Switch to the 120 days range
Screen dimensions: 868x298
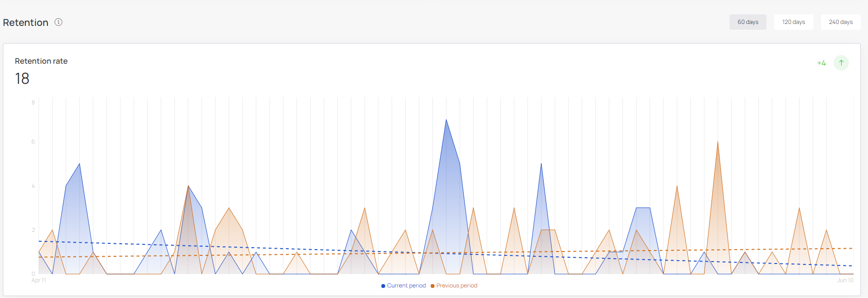coord(793,22)
